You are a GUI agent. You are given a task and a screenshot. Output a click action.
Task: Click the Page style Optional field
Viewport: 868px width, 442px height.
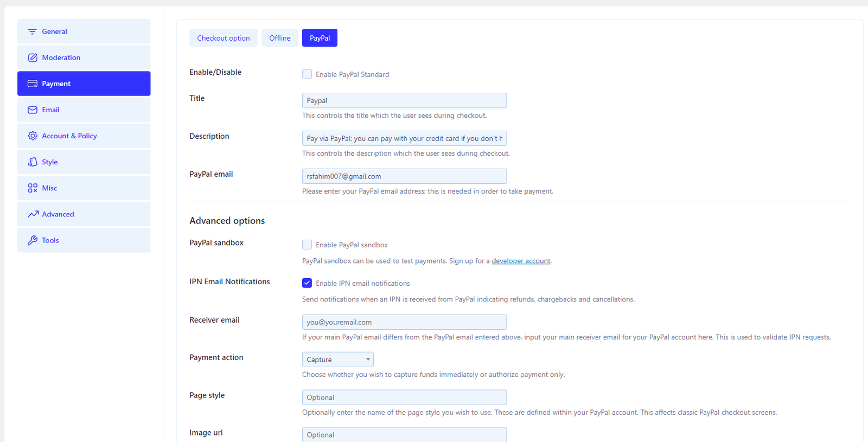404,398
